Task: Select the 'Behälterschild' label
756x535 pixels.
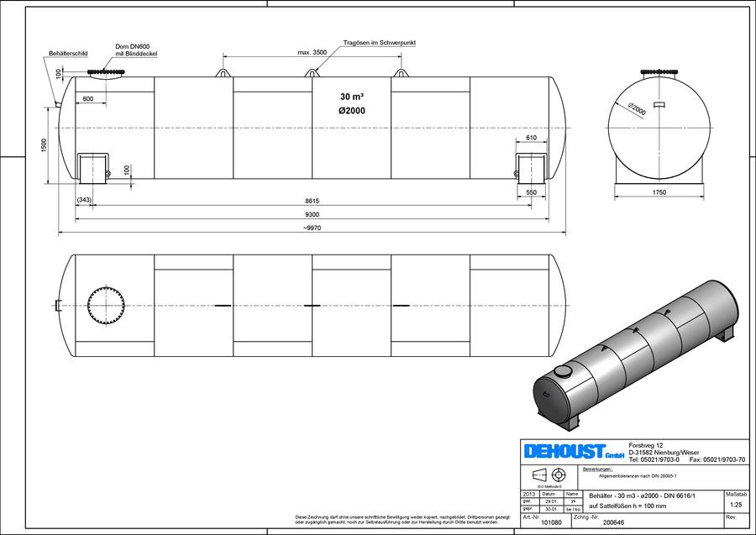Action: click(x=69, y=53)
